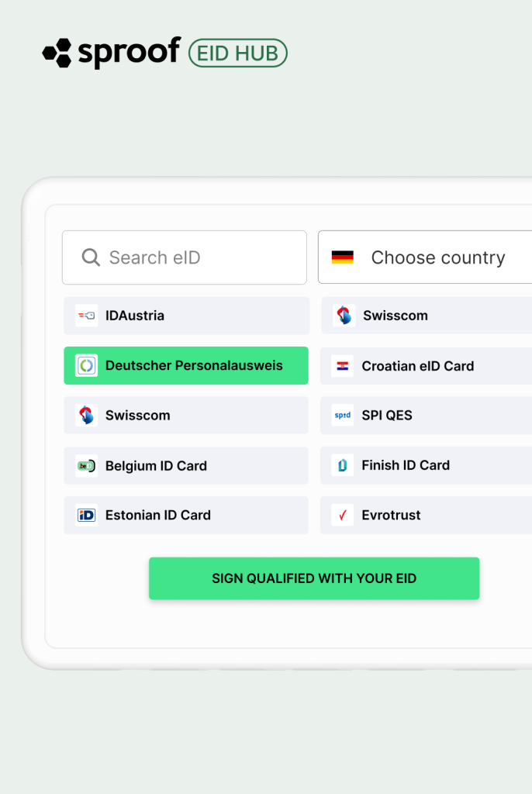Screen dimensions: 532x794
Task: Click the German flag in country selector
Action: pos(342,257)
